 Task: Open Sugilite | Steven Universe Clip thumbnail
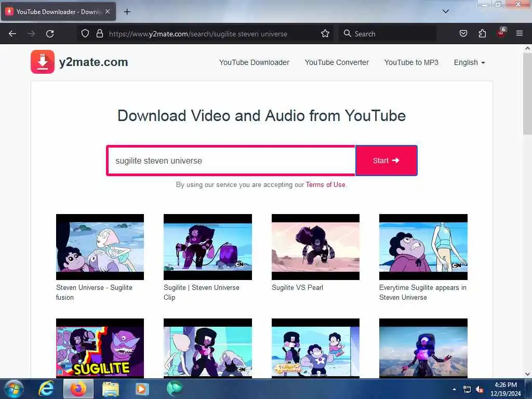point(208,247)
